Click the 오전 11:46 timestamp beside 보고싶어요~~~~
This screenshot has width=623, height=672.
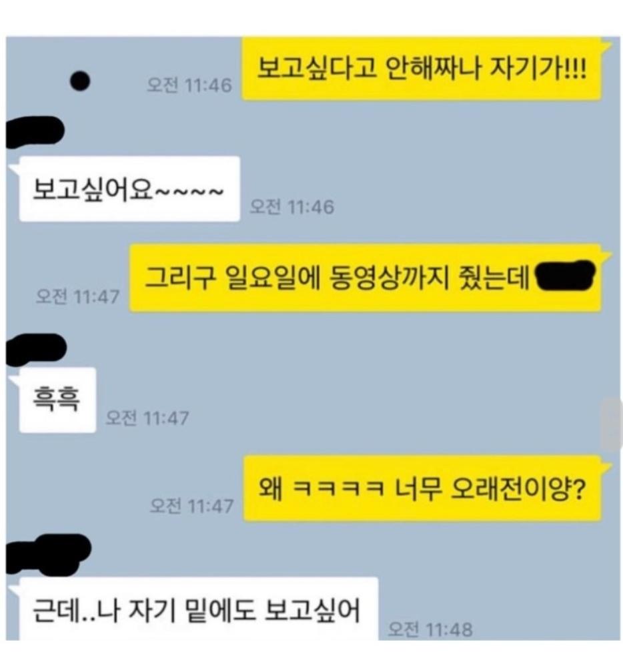(x=291, y=207)
